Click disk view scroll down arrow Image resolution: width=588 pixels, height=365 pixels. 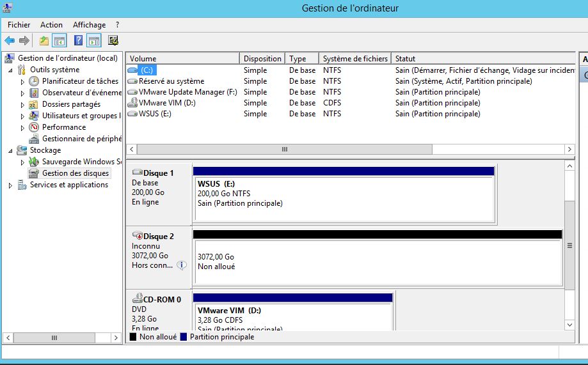(x=569, y=325)
